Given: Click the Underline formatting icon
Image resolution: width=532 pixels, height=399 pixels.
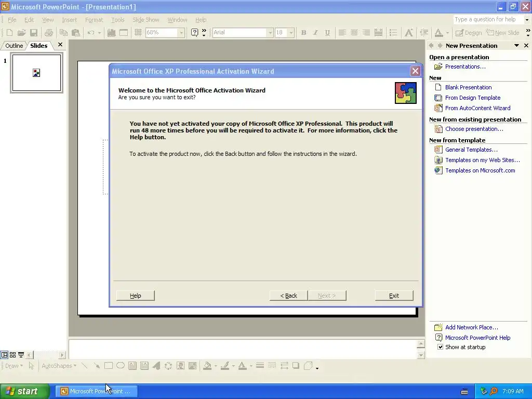Looking at the screenshot, I should 327,33.
